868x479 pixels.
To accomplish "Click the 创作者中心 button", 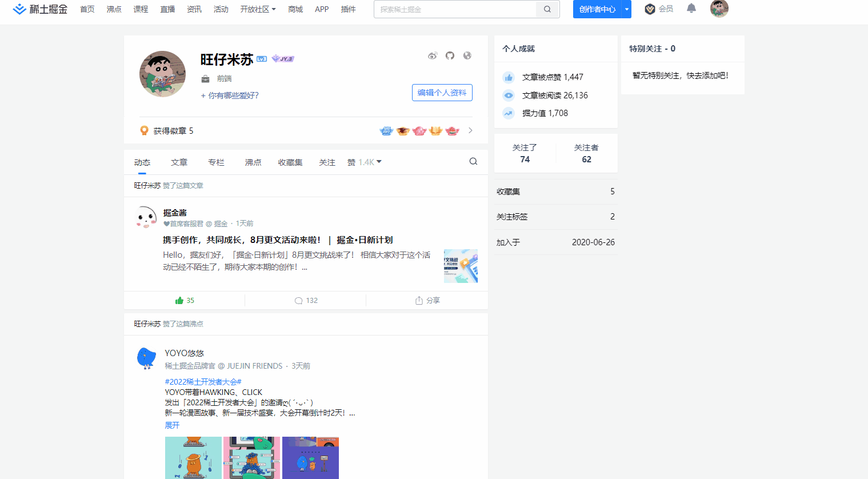I will tap(598, 9).
